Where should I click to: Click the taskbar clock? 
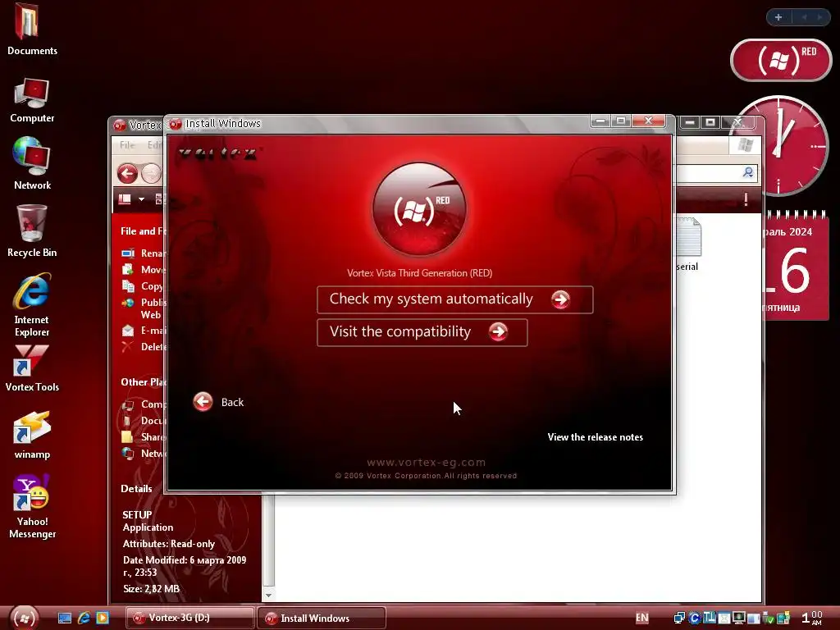[x=811, y=618]
